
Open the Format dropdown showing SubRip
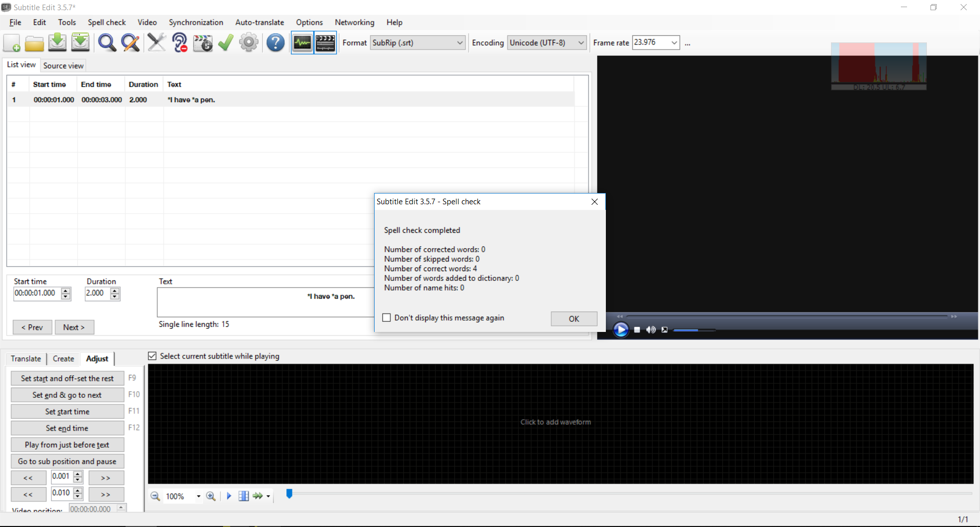pos(459,42)
